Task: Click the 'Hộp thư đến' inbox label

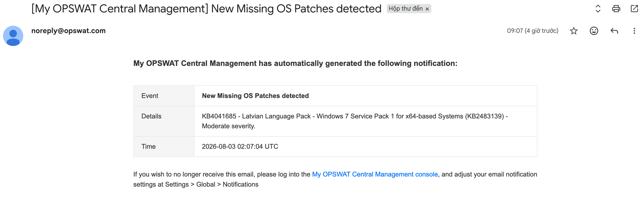Action: (x=405, y=9)
